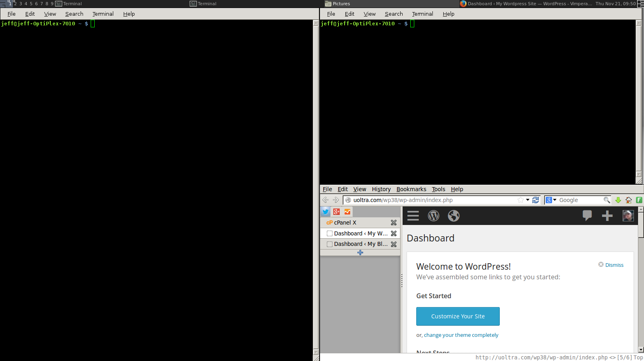This screenshot has width=644, height=361.
Task: Go to the browser home page icon
Action: [x=629, y=200]
